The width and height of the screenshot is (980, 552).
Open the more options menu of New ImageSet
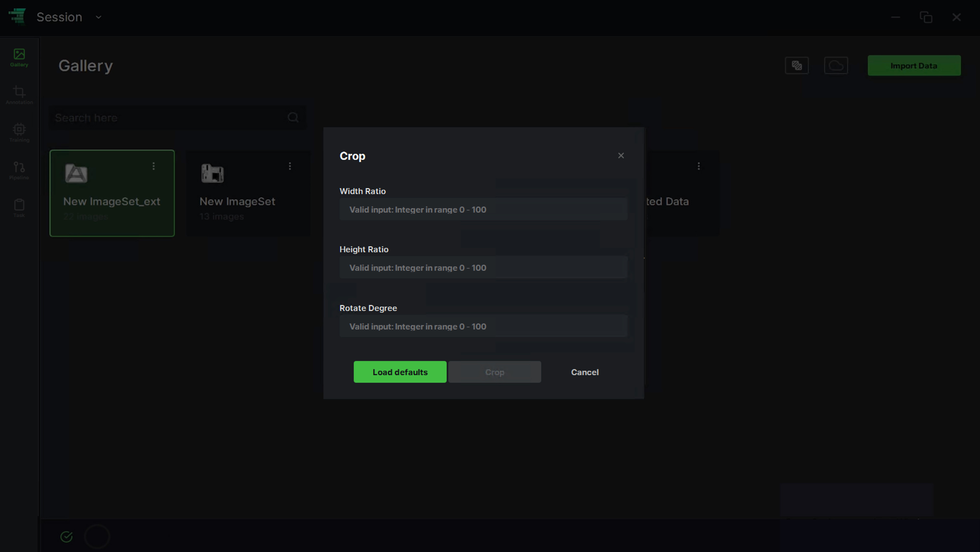pyautogui.click(x=290, y=166)
